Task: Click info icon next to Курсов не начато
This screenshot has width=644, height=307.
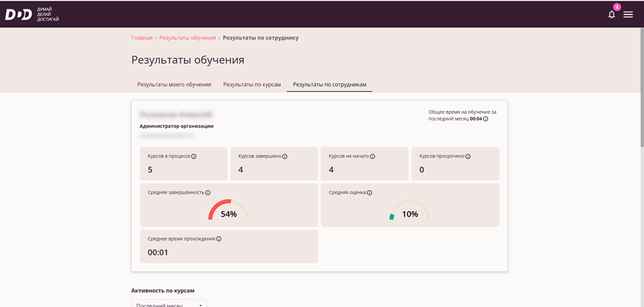Action: point(373,156)
